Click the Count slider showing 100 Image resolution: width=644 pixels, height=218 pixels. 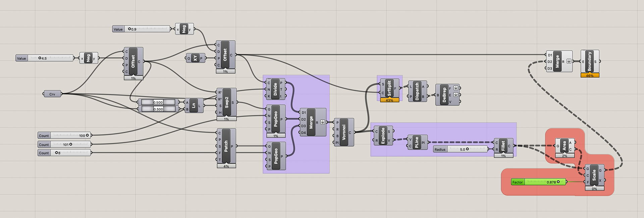[64, 135]
